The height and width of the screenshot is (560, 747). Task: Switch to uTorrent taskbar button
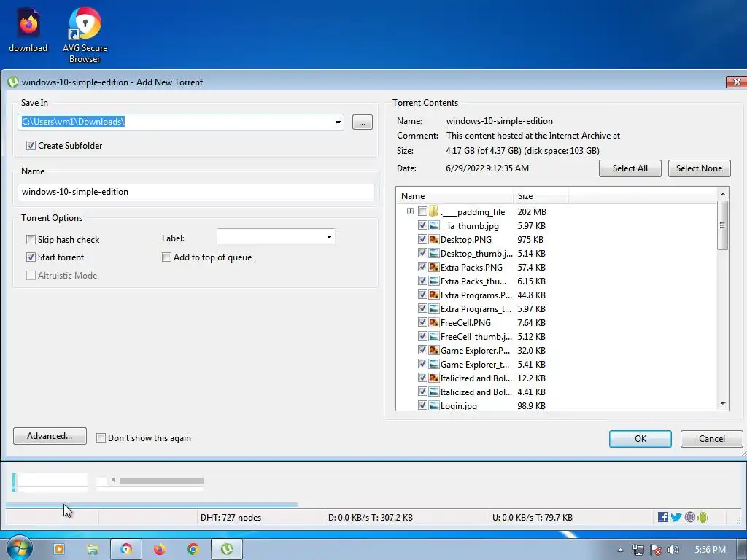point(227,550)
